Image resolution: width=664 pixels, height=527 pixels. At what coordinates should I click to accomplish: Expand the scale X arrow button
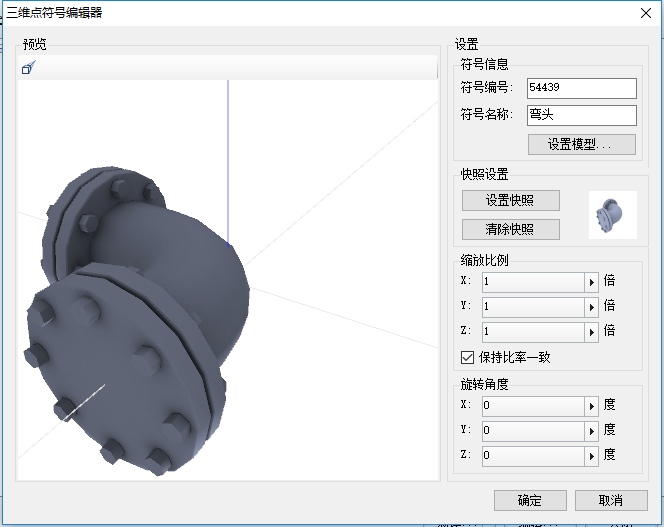(x=592, y=282)
